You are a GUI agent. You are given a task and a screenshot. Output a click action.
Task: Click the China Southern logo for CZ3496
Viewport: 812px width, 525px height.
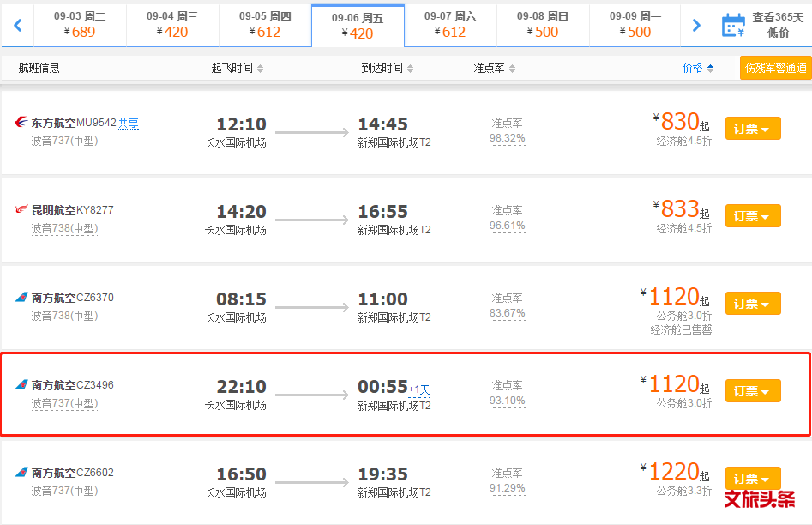[21, 384]
